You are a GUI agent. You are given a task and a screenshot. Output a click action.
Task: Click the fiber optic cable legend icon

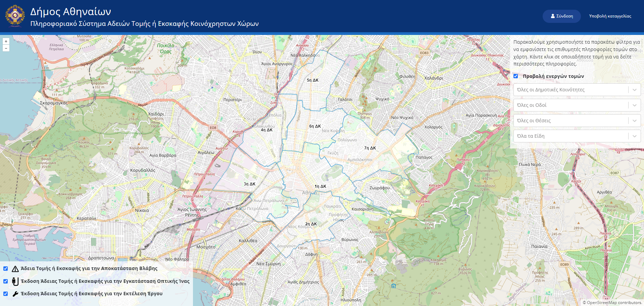click(15, 281)
